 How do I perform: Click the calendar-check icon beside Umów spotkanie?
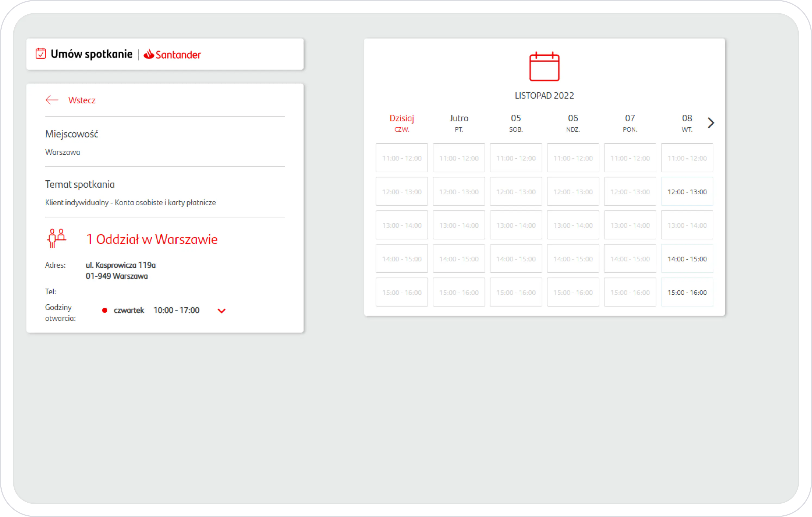coord(41,53)
